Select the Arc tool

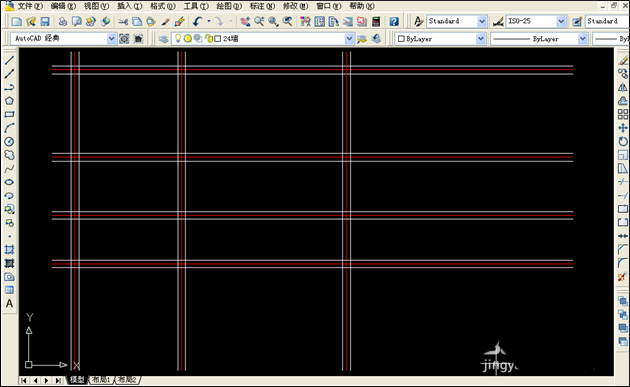click(9, 128)
